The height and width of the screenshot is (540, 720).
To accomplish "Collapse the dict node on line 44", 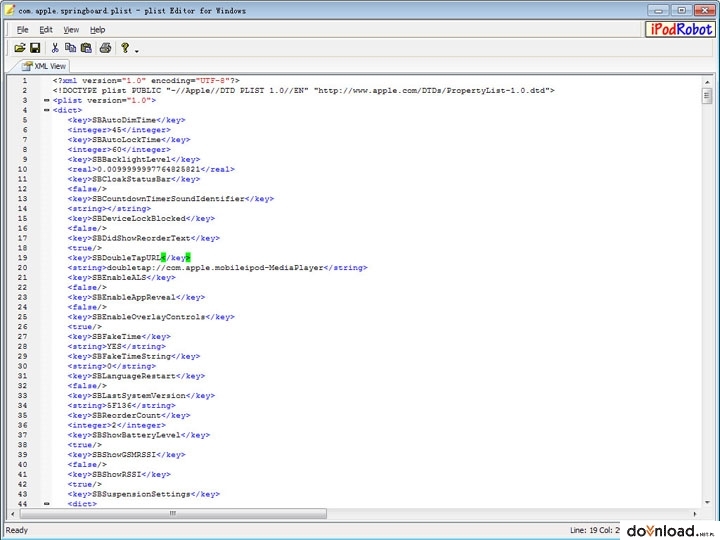I will pos(46,504).
